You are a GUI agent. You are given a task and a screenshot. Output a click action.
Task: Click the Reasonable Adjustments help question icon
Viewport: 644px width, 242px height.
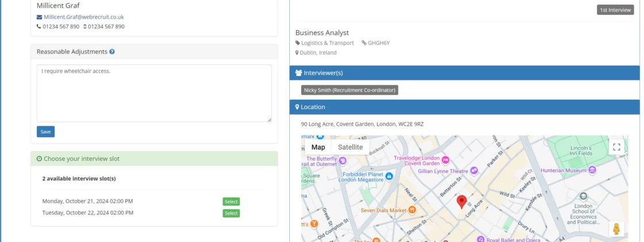(112, 52)
